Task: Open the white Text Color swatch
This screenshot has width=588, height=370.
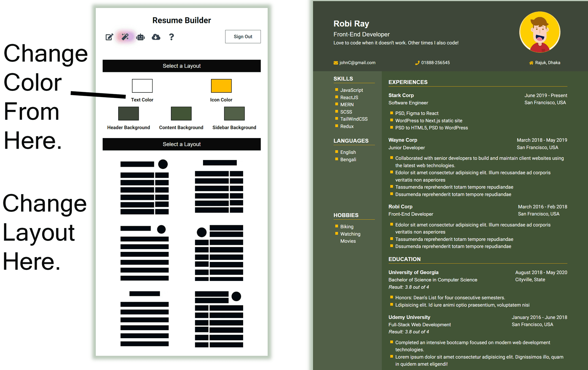Action: click(142, 86)
